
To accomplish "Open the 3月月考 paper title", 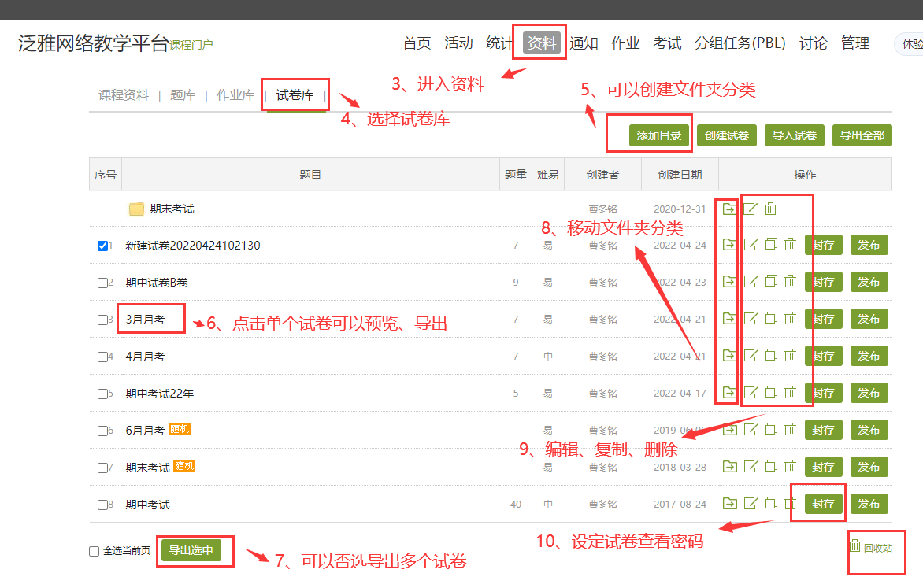I will [x=146, y=320].
